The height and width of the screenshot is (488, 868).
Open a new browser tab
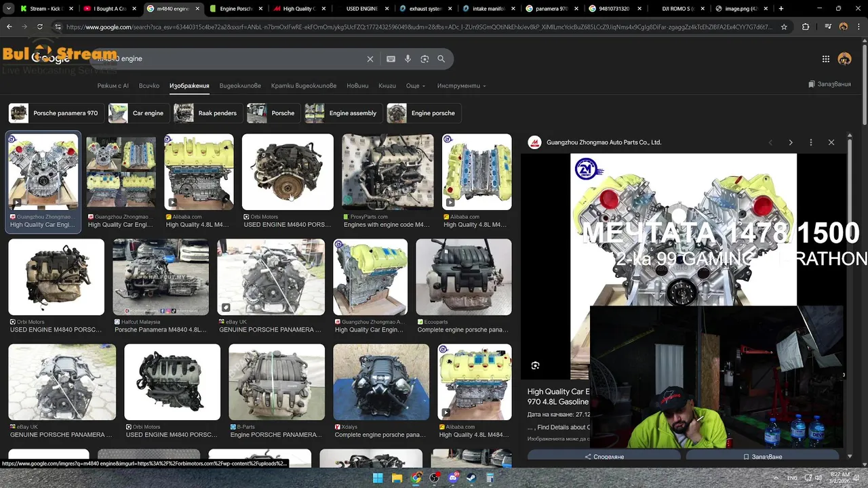781,9
